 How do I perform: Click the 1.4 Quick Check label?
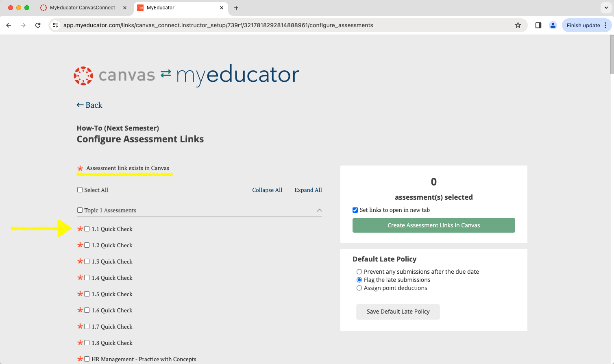pyautogui.click(x=112, y=278)
